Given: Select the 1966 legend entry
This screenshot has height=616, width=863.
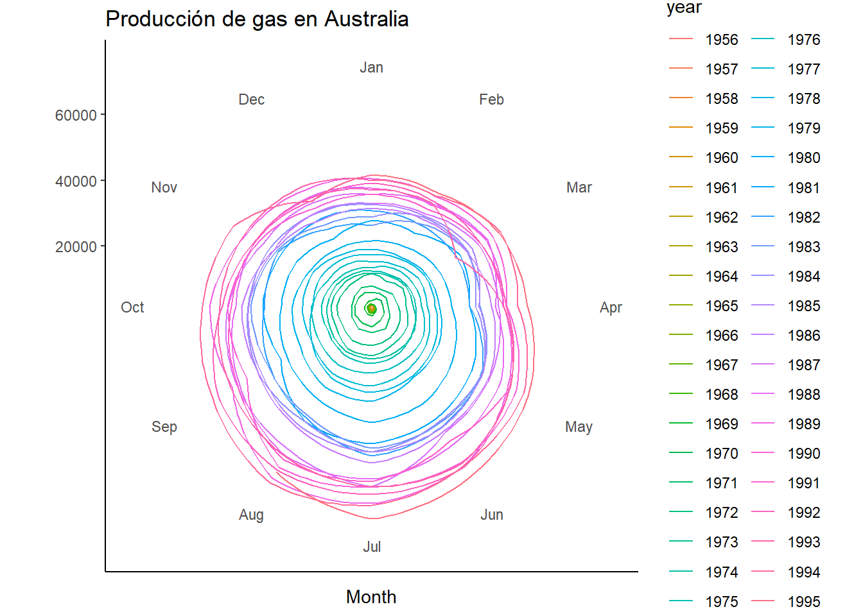Looking at the screenshot, I should point(704,336).
